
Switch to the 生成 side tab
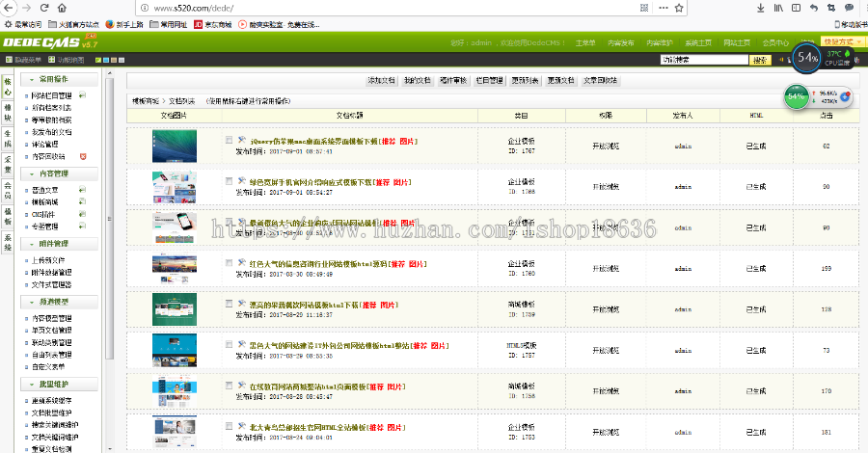click(8, 139)
